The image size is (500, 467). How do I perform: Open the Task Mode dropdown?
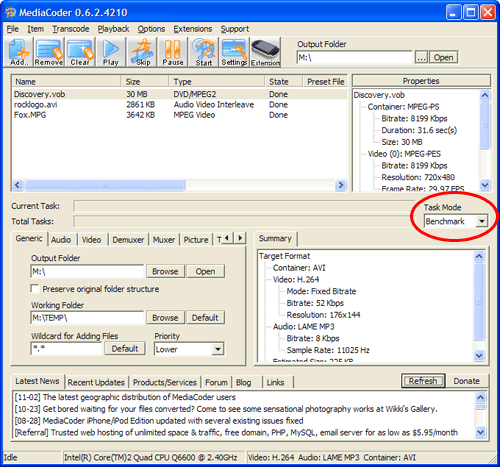click(482, 221)
